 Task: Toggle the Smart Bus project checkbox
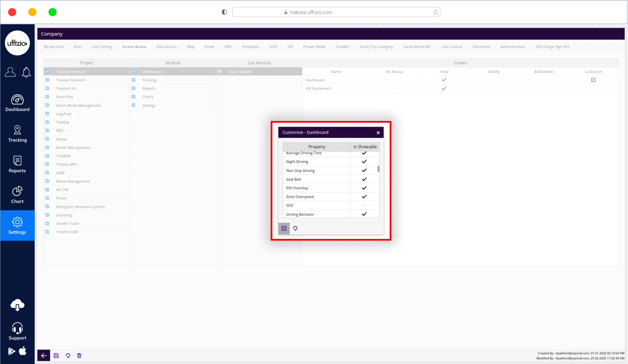[x=47, y=97]
